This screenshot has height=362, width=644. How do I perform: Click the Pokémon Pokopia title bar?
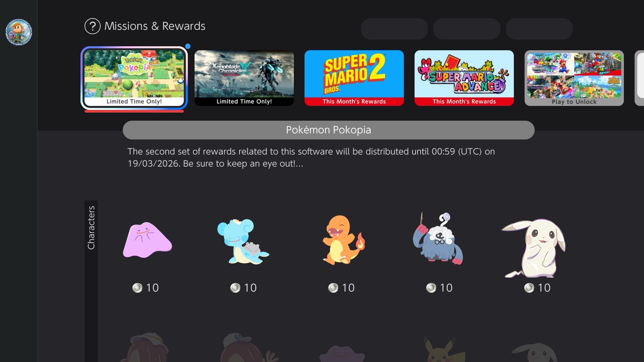click(328, 130)
